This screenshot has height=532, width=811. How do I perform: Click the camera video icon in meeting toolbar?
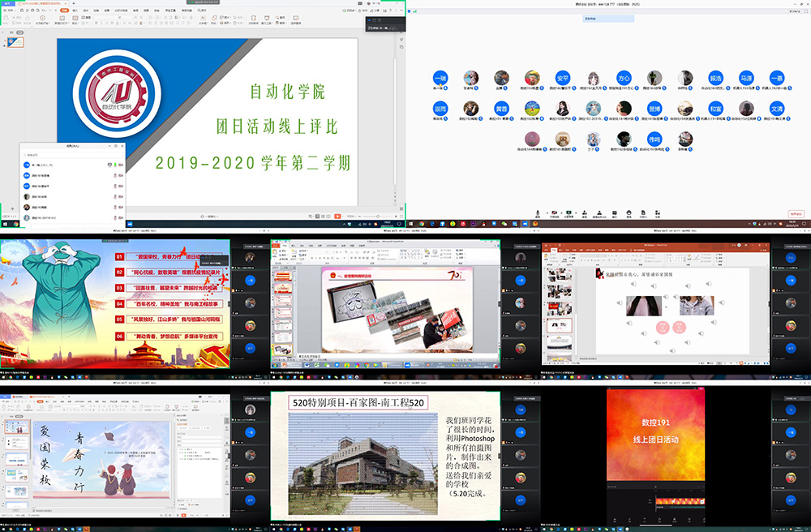click(x=554, y=212)
